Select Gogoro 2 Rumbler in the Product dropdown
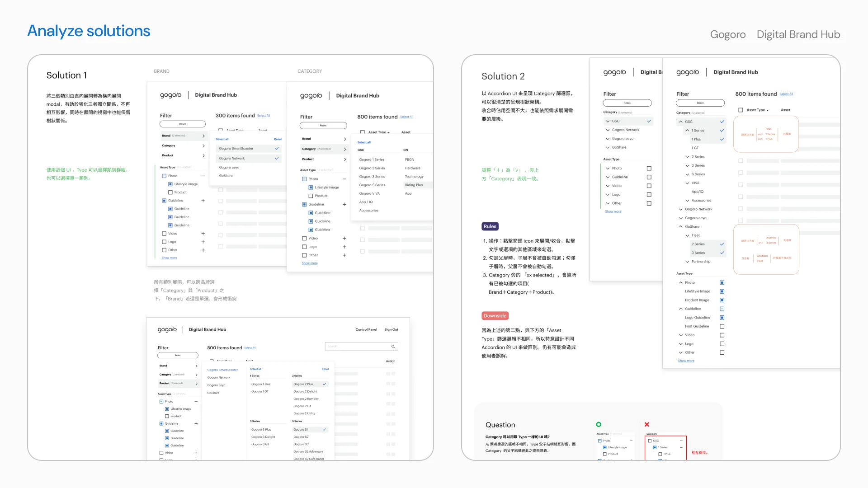The image size is (868, 488). click(x=306, y=399)
